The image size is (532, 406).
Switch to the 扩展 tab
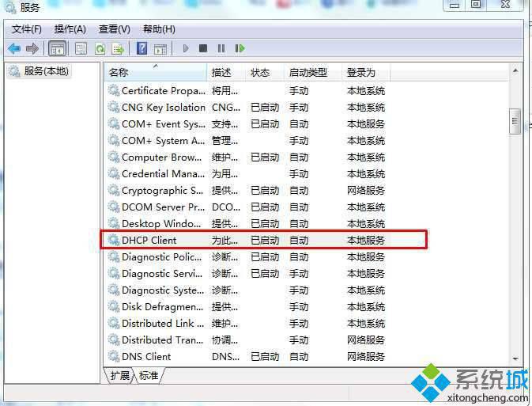coord(120,375)
